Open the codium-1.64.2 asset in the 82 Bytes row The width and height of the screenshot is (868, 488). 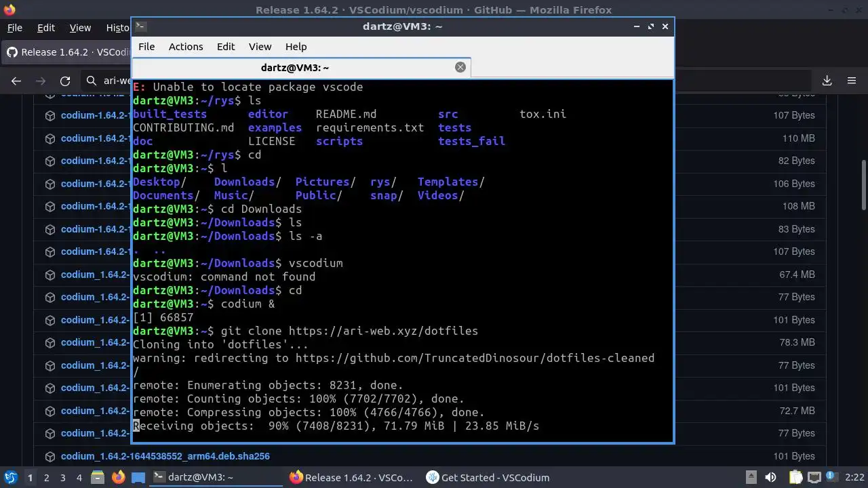pyautogui.click(x=95, y=161)
